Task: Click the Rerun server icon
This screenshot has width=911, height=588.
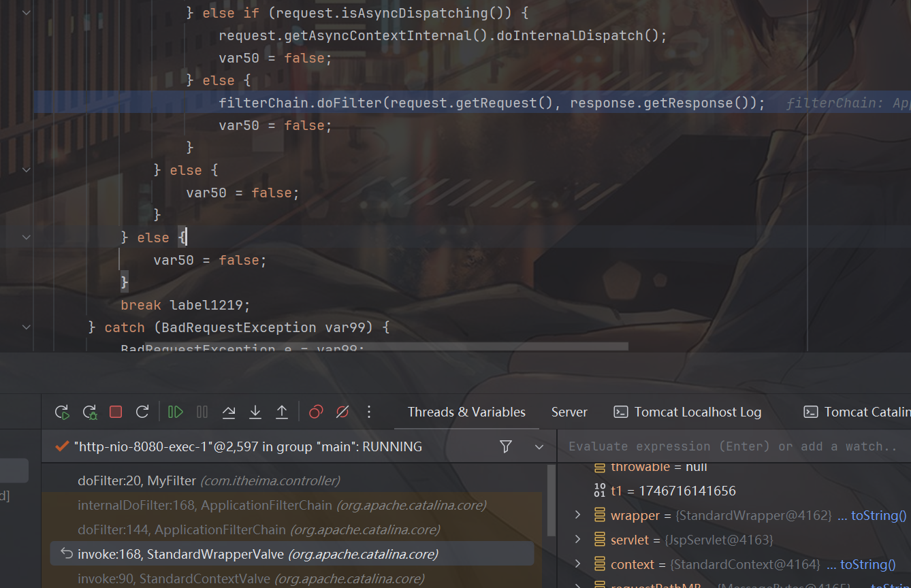Action: tap(62, 412)
